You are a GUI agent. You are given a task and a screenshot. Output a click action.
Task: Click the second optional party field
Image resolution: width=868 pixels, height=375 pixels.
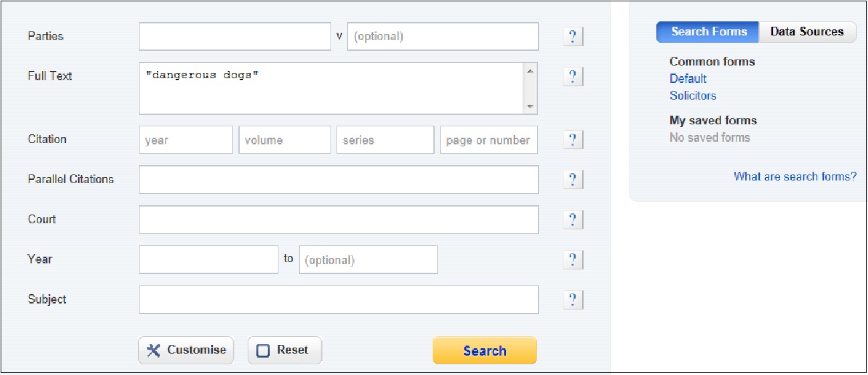click(443, 37)
